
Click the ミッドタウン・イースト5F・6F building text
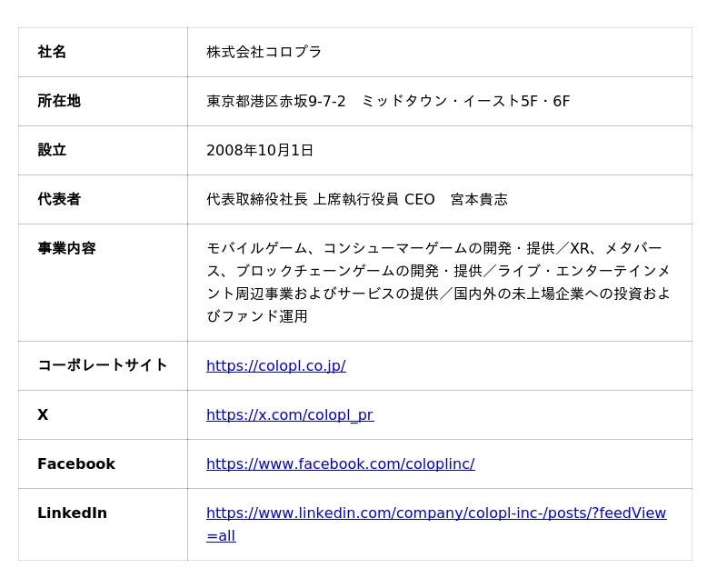pos(465,101)
